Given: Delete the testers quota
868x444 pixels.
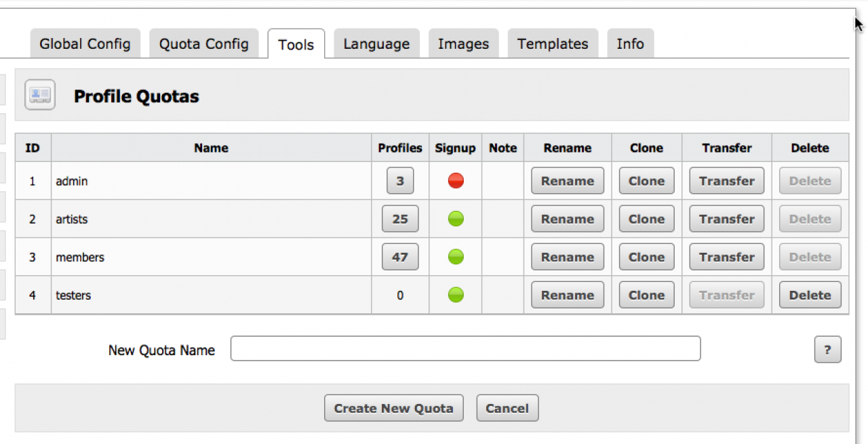Looking at the screenshot, I should coord(810,295).
